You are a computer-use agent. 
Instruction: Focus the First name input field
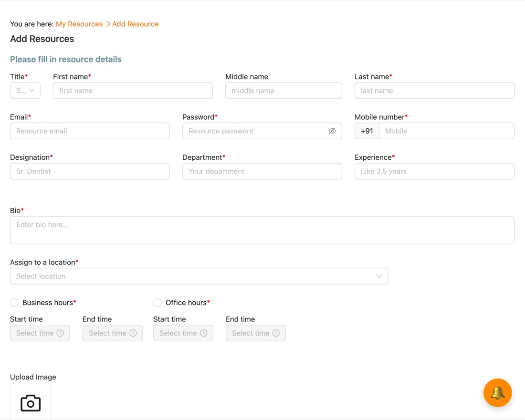[133, 91]
